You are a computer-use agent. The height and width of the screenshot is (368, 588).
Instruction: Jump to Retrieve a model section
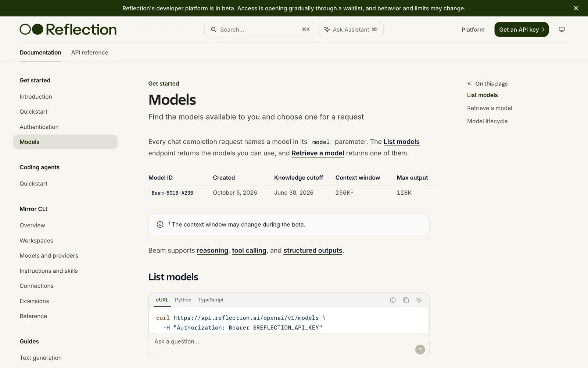(490, 108)
